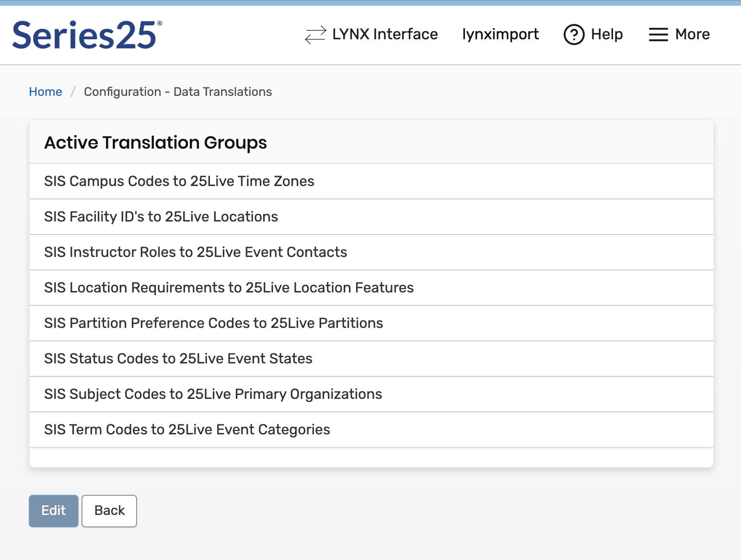Select SIS Status Codes to 25Live Event States
Image resolution: width=741 pixels, height=560 pixels.
click(371, 359)
